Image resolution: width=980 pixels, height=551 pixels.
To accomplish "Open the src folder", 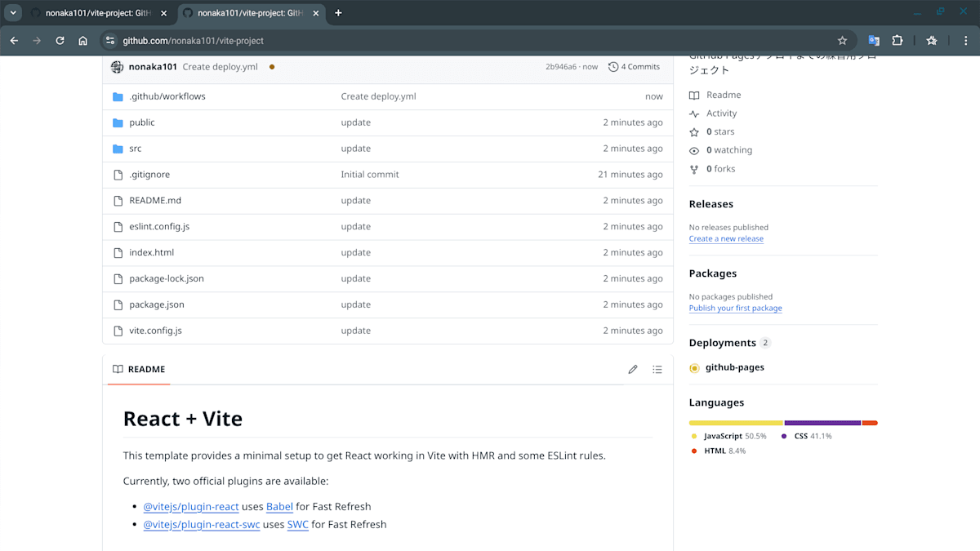I will 136,149.
